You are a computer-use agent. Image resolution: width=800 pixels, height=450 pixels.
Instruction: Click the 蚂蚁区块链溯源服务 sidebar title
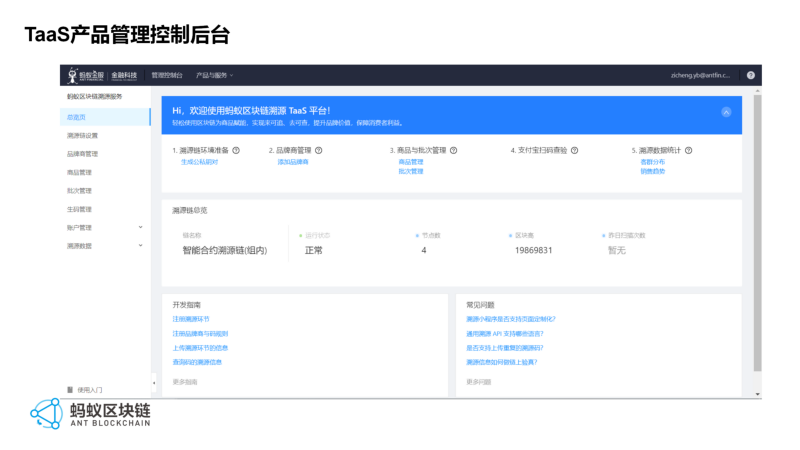pyautogui.click(x=94, y=96)
